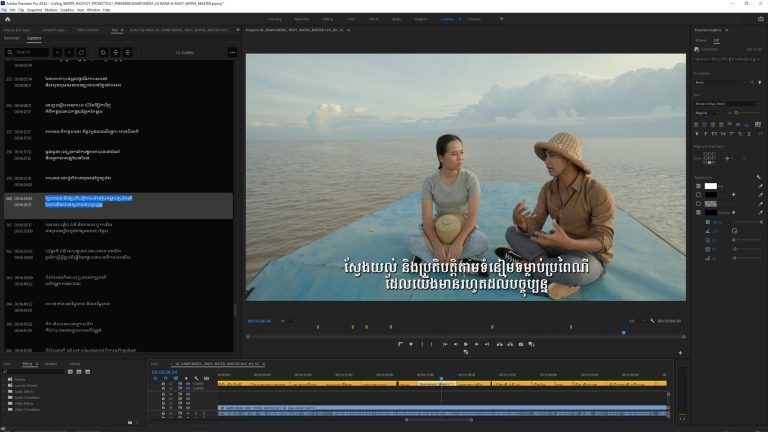Pick fill color with eyedropper

(760, 186)
